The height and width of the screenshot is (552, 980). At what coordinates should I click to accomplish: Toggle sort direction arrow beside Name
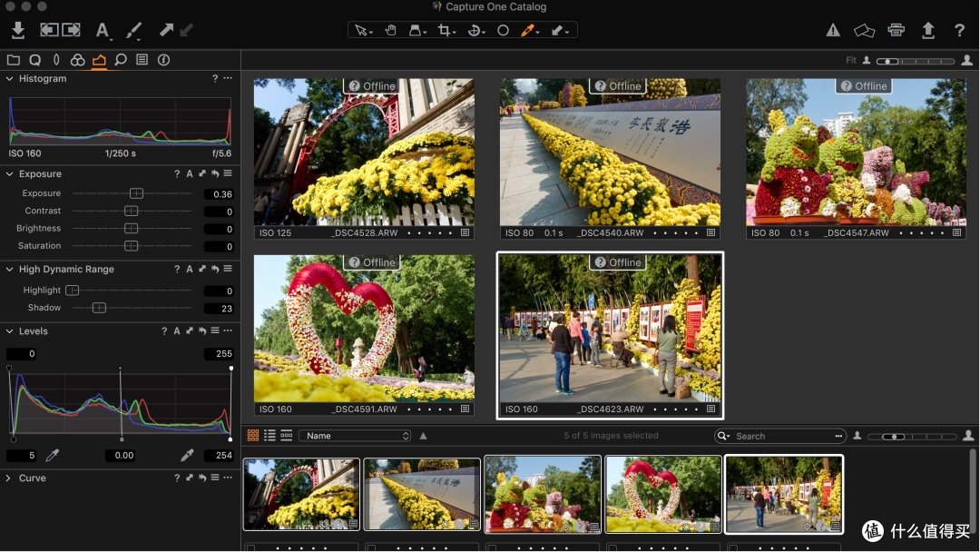(423, 436)
